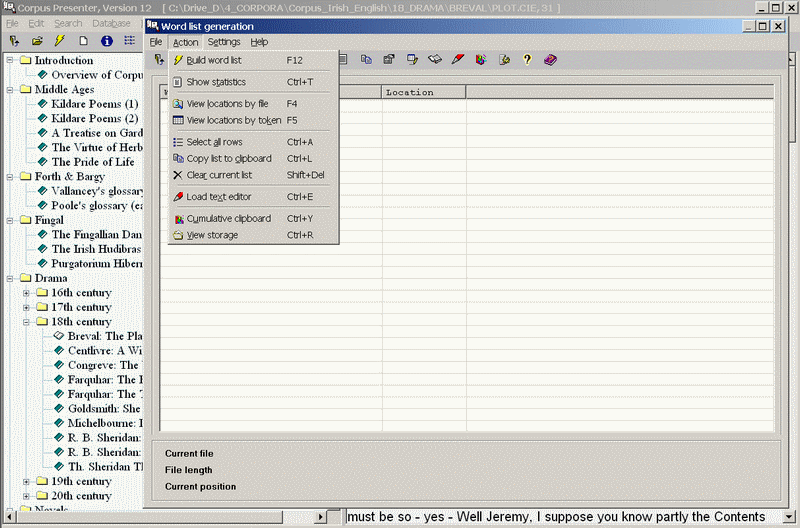Click the yellow help question mark icon
Viewport: 800px width, 528px height.
point(527,60)
